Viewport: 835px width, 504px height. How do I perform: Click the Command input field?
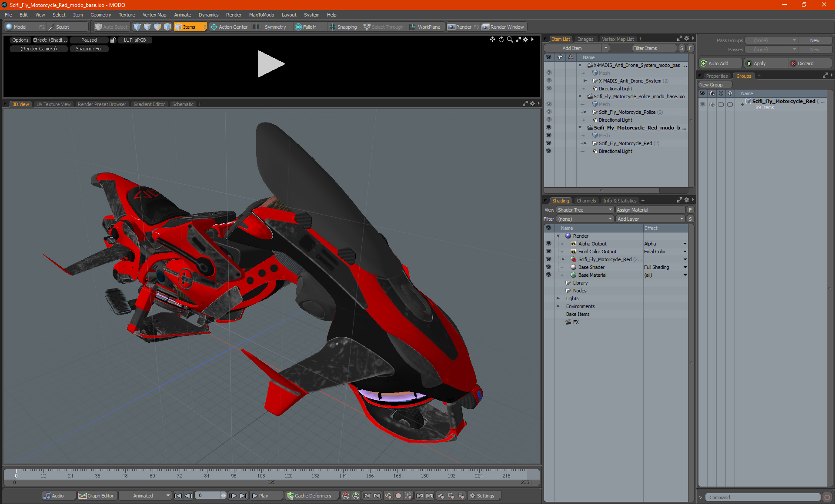pos(763,497)
